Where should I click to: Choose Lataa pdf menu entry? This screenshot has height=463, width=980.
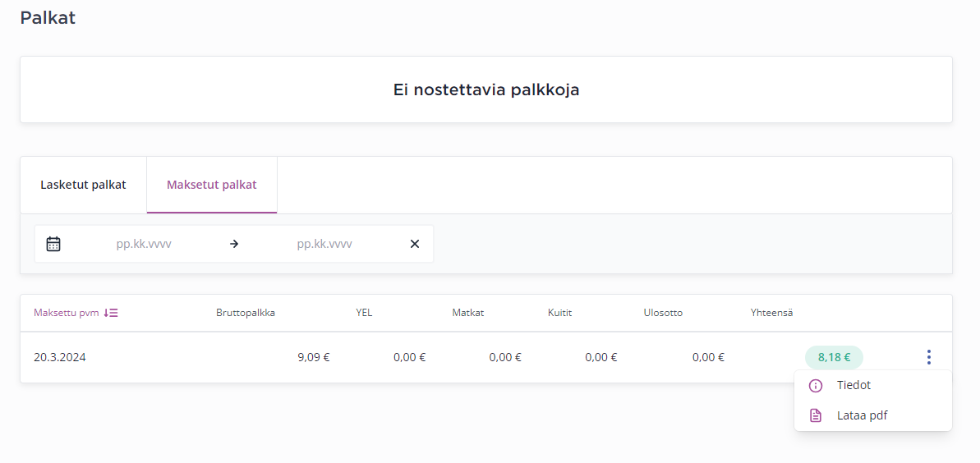coord(862,415)
